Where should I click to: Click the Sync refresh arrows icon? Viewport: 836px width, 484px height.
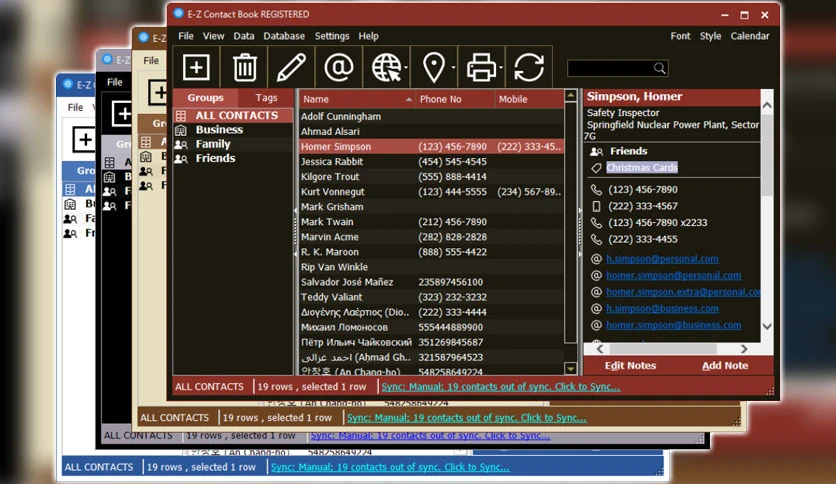click(x=528, y=67)
